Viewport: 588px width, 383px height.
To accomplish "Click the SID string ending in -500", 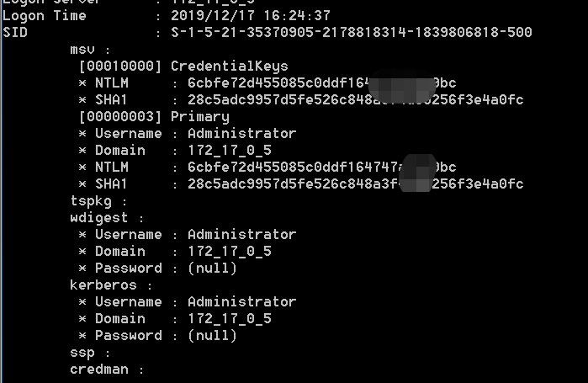I will coord(352,33).
